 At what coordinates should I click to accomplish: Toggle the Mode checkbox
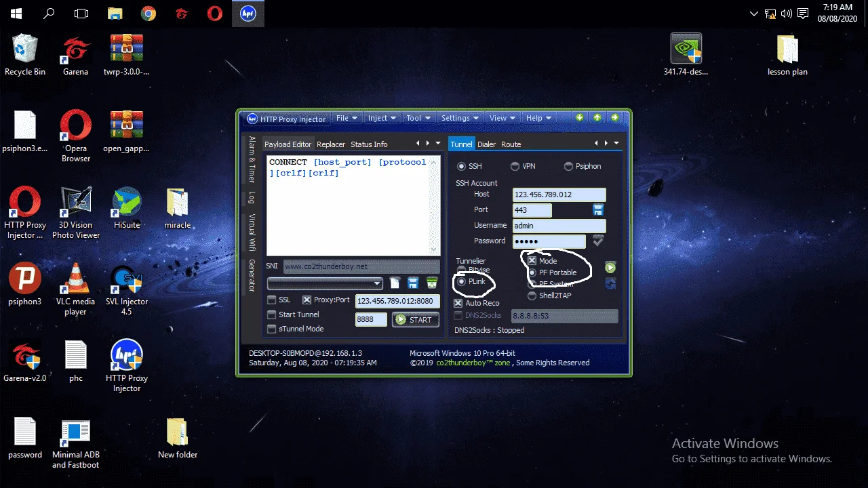pyautogui.click(x=532, y=260)
